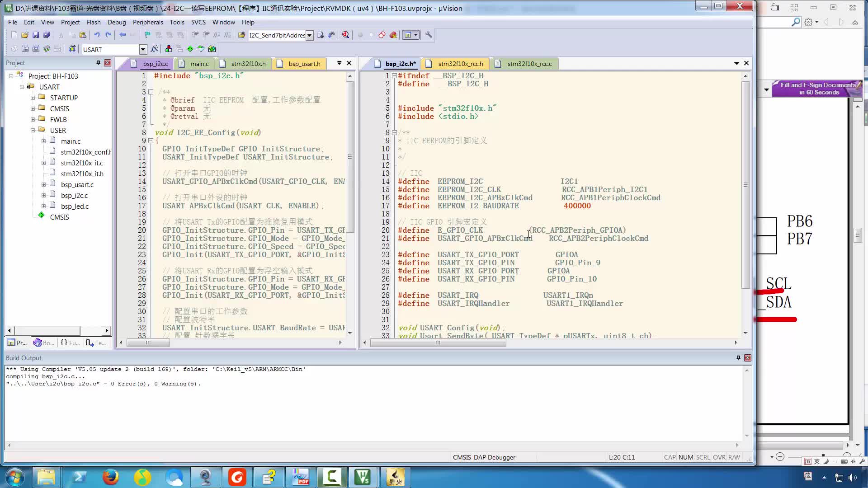Comment out the selected lines
868x488 pixels.
(217, 35)
